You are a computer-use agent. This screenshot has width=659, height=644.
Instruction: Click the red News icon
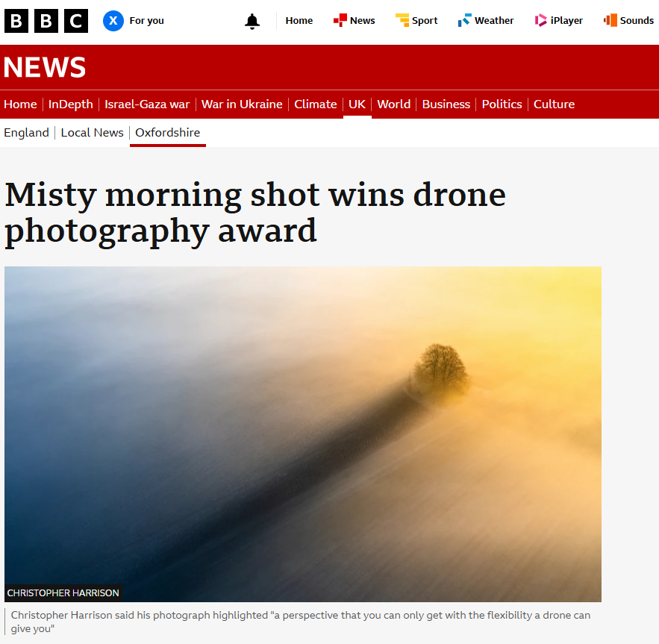(x=340, y=20)
